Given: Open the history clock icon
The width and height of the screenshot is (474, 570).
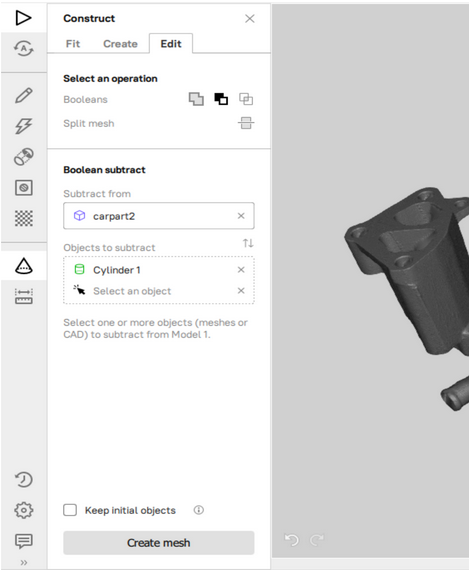Looking at the screenshot, I should pos(24,479).
